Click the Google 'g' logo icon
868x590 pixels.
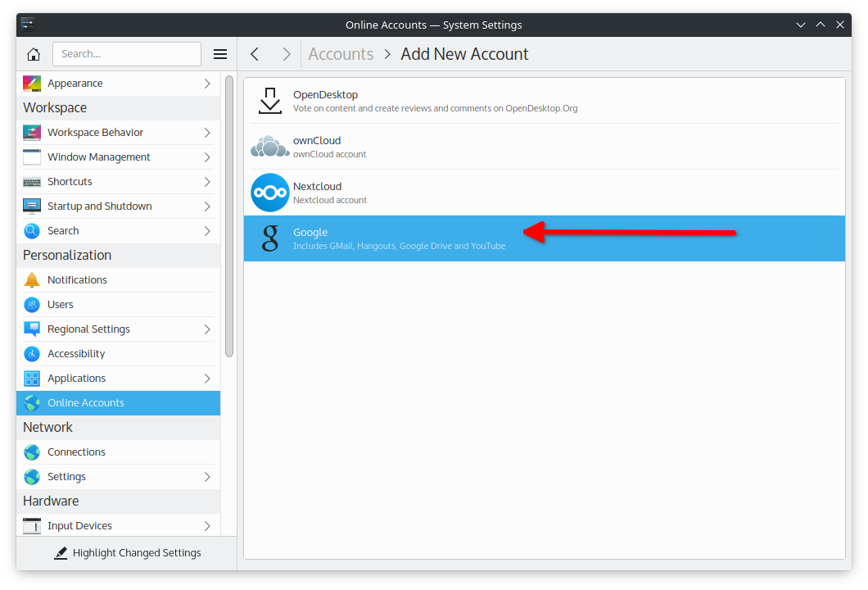[270, 238]
